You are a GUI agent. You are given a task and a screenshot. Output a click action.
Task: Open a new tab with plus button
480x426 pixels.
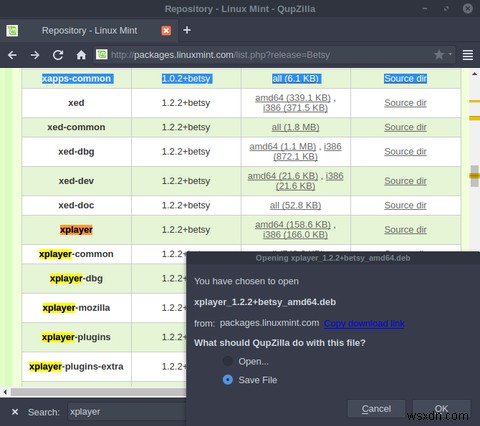(187, 30)
